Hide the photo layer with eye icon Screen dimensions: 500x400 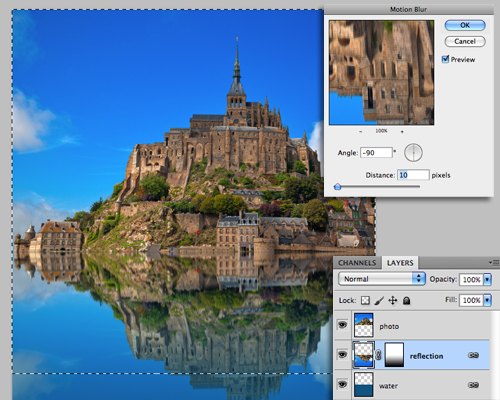[x=342, y=325]
